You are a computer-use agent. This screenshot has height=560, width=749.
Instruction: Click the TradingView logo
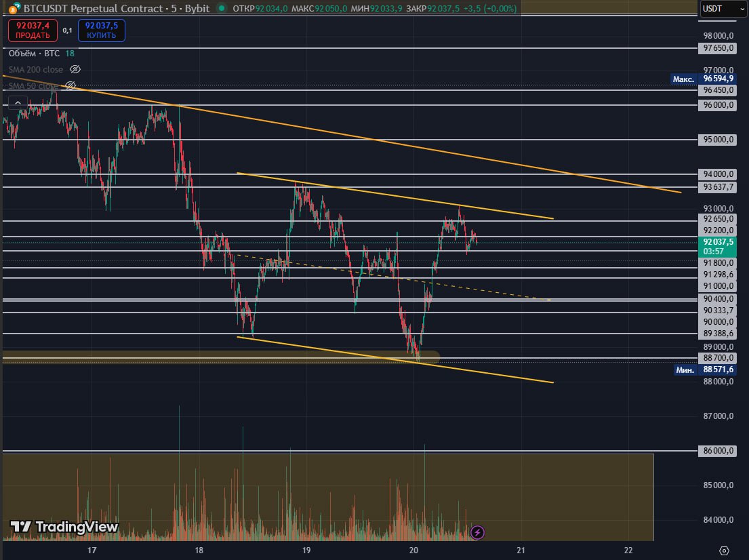[x=64, y=527]
